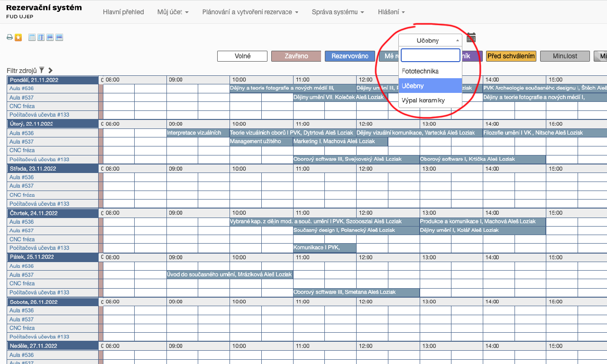This screenshot has width=607, height=364.
Task: Click the printer icon to print schedule
Action: point(9,37)
